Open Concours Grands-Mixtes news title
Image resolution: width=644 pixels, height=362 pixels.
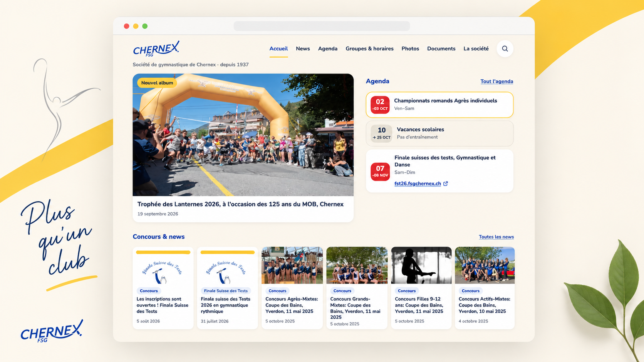(x=356, y=308)
